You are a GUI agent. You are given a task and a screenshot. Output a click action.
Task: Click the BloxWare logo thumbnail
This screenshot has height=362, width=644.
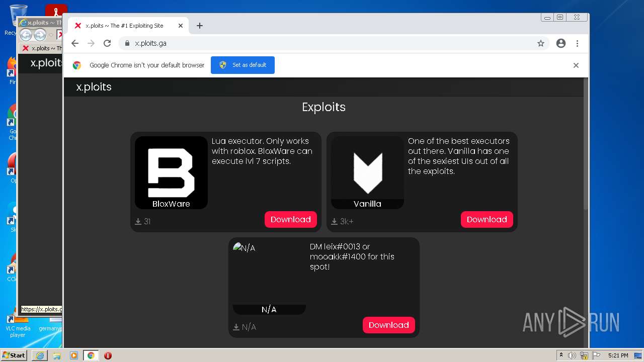point(171,172)
